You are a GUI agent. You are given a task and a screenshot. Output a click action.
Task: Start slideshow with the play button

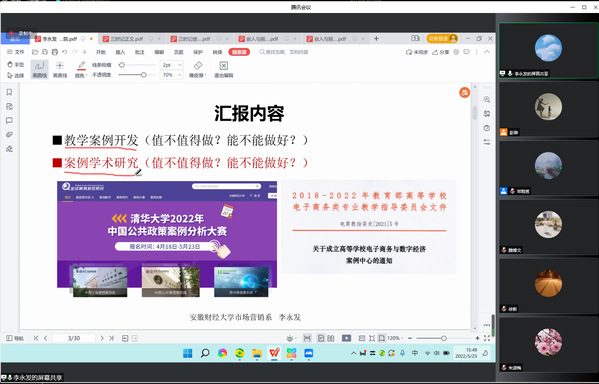pos(346,338)
